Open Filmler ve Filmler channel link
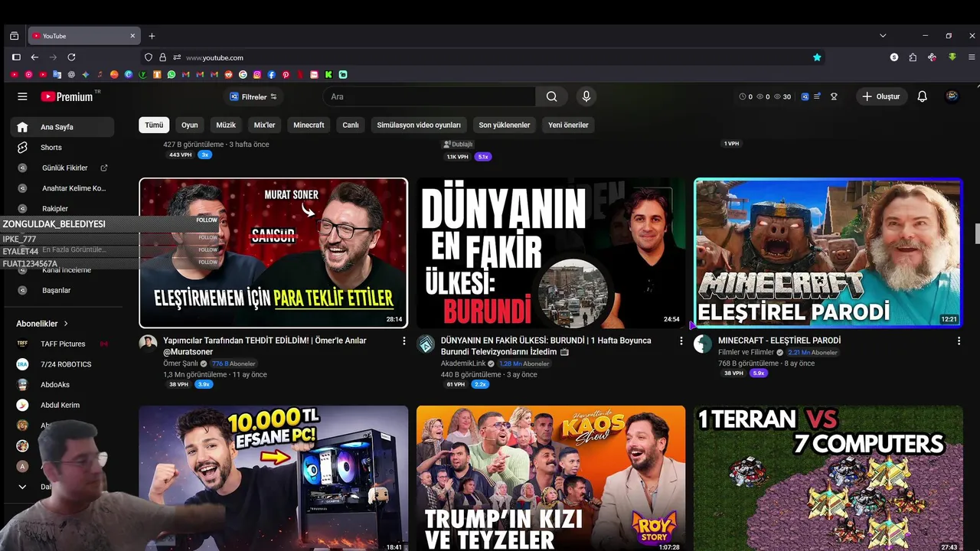980x551 pixels. click(746, 353)
